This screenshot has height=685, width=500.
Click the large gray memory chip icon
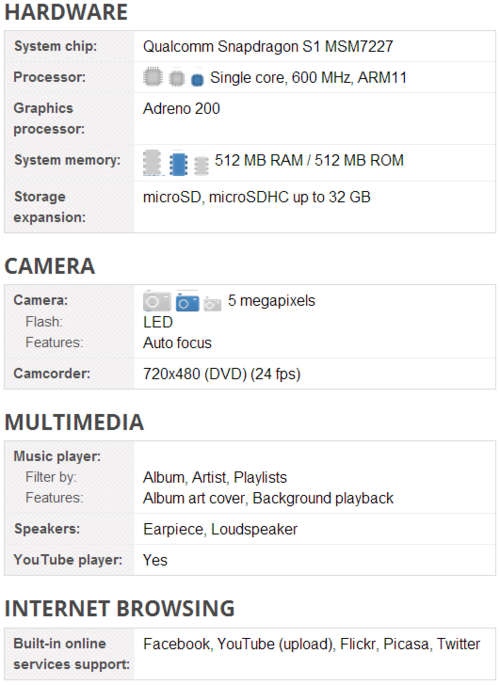pos(152,163)
